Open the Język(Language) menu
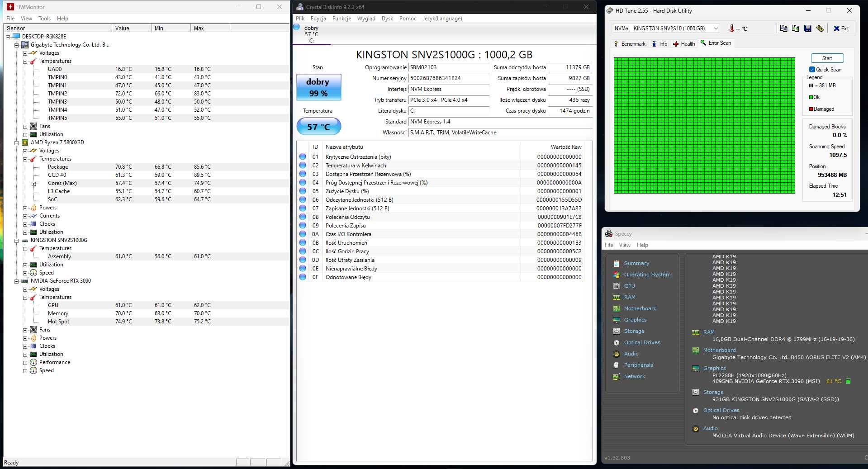 pyautogui.click(x=442, y=19)
